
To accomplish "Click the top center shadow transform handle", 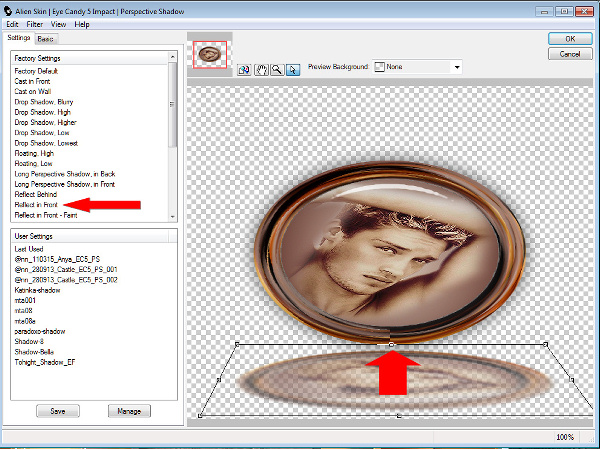I will (x=392, y=344).
